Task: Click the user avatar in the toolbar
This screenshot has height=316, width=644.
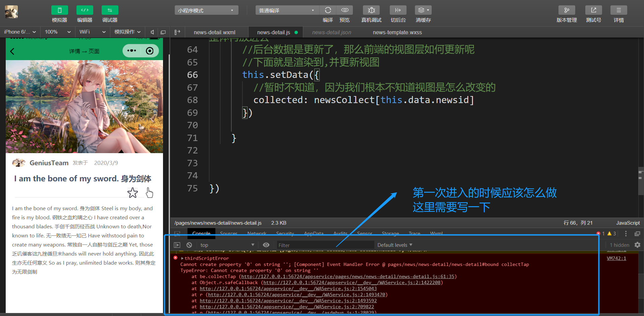Action: tap(11, 12)
